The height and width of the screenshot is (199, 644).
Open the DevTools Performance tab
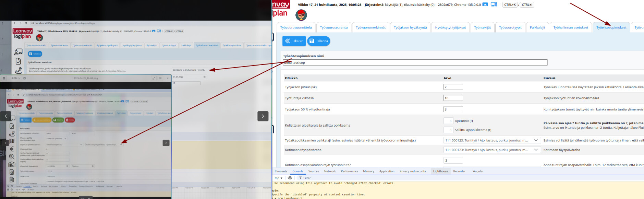tap(349, 171)
